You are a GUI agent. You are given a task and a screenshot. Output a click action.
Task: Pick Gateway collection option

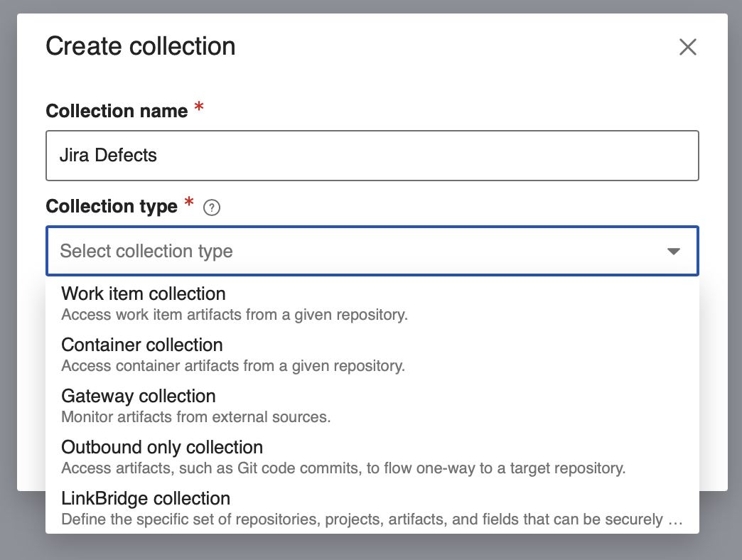(x=139, y=396)
